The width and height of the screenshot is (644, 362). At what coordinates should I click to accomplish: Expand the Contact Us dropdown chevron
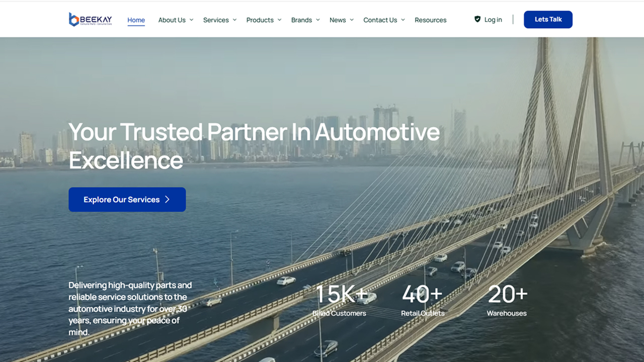click(x=403, y=20)
